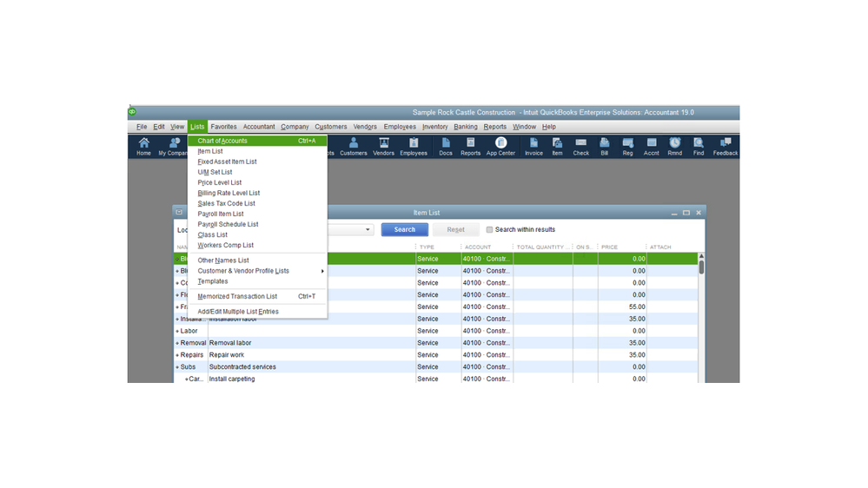Click the blue Search button
Viewport: 868px width, 488px height.
pyautogui.click(x=405, y=229)
